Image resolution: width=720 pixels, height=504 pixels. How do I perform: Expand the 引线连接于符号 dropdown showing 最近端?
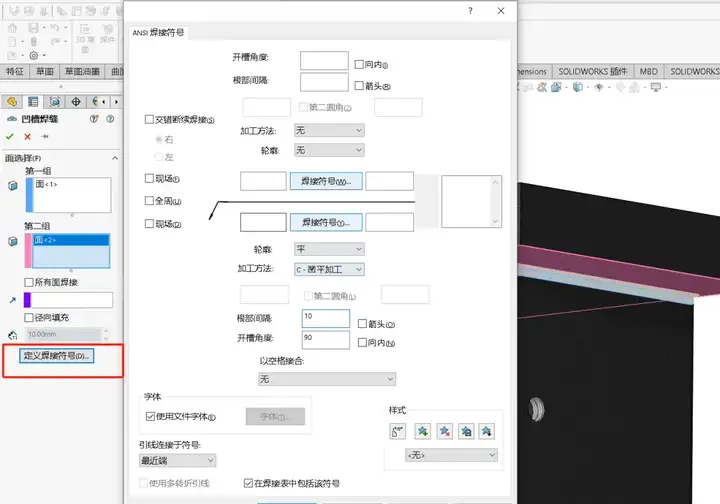[x=177, y=460]
